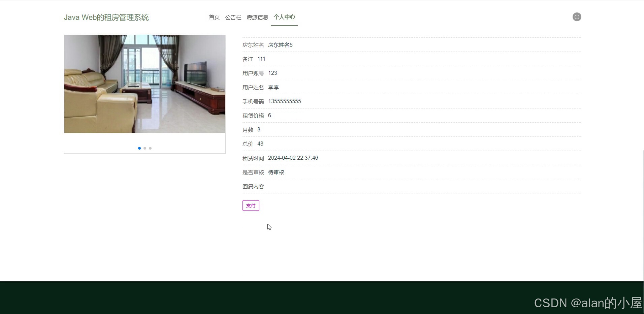Image resolution: width=644 pixels, height=314 pixels.
Task: Go to 房源信息 page
Action: click(x=257, y=17)
